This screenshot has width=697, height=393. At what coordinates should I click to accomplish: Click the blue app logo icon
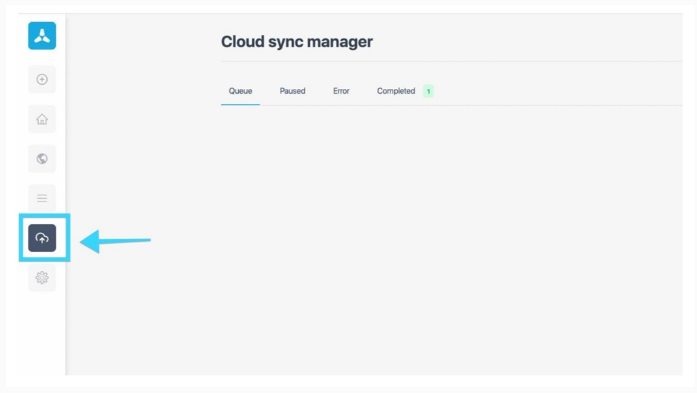point(42,36)
